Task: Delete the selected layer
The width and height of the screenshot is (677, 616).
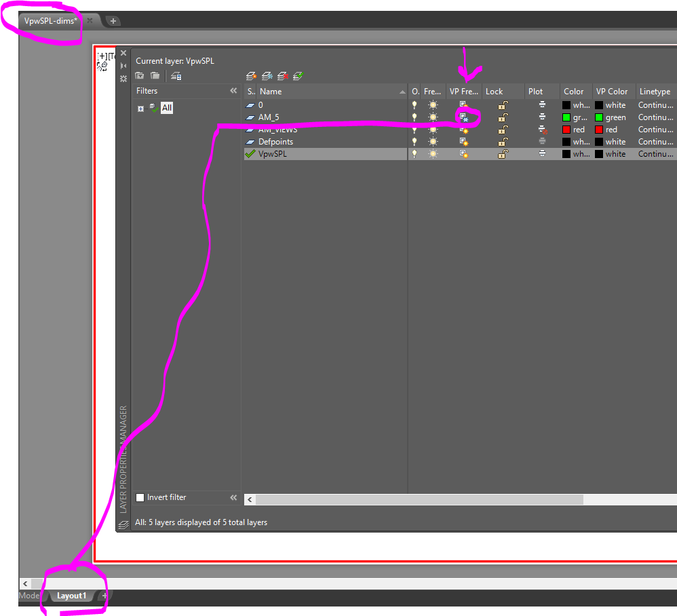Action: (x=283, y=76)
